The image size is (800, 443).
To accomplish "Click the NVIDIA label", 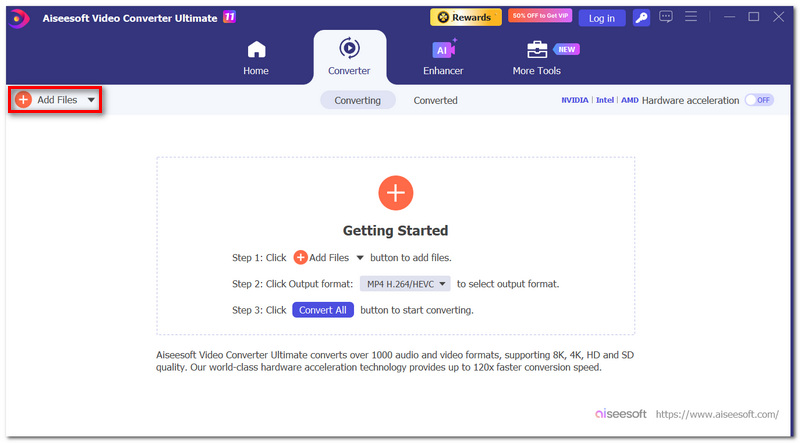I will point(574,100).
